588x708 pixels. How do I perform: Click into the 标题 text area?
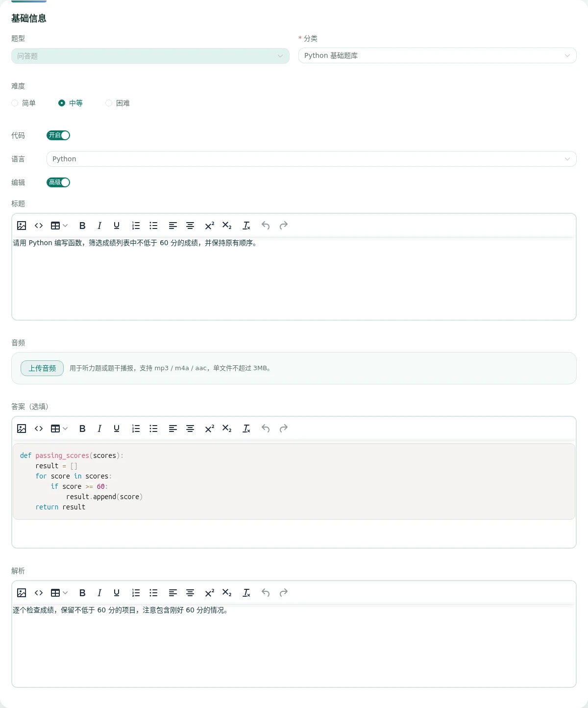click(294, 278)
